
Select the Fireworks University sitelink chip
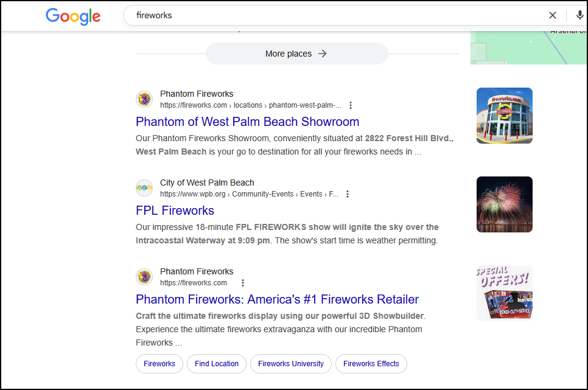[291, 364]
